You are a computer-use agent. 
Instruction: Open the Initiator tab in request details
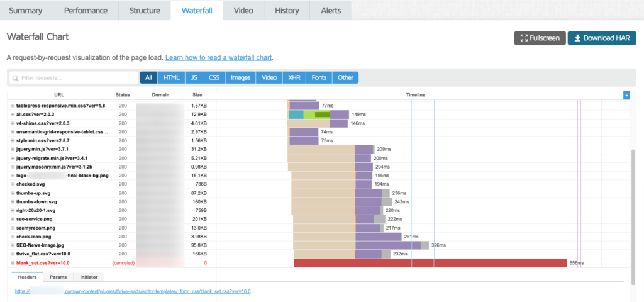point(89,277)
